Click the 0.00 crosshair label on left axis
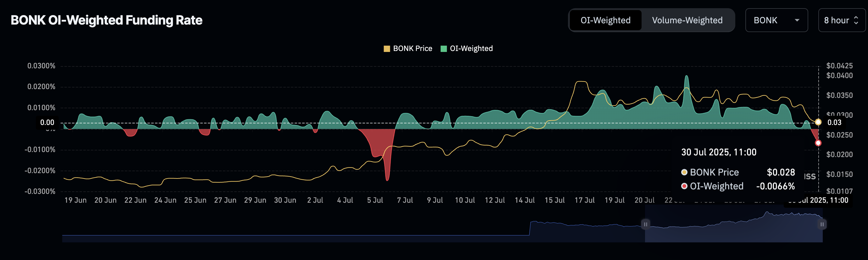 (47, 122)
